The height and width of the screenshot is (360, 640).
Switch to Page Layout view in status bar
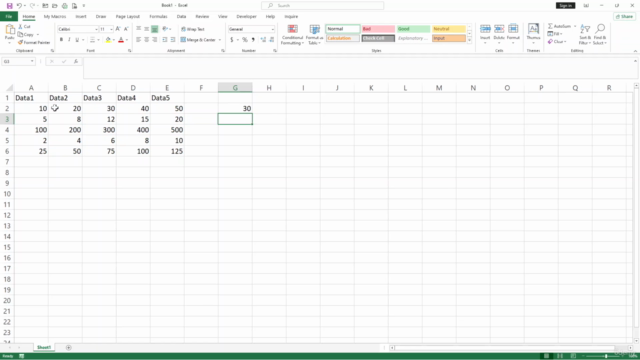[x=560, y=356]
